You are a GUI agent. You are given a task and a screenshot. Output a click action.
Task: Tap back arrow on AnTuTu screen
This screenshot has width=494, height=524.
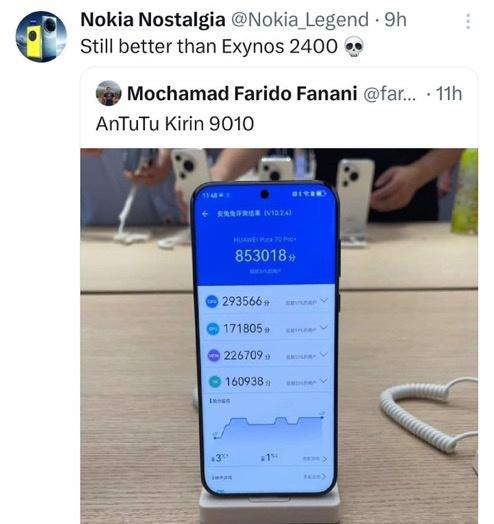coord(206,214)
